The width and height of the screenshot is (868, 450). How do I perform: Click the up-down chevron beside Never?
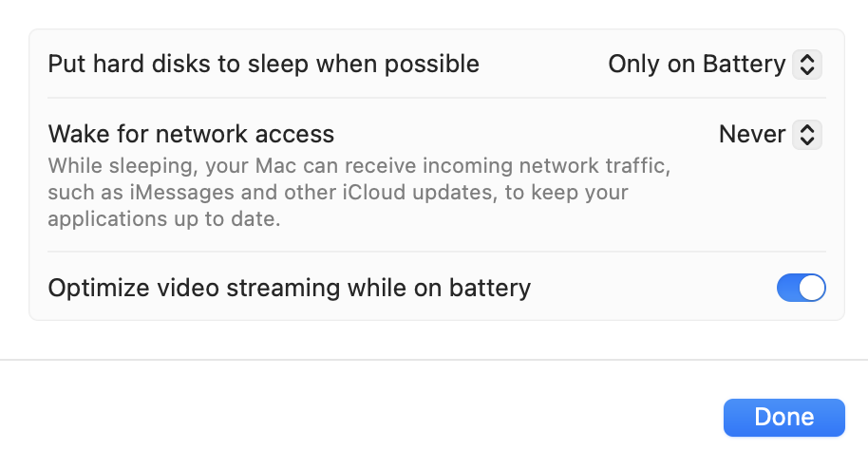pos(806,135)
